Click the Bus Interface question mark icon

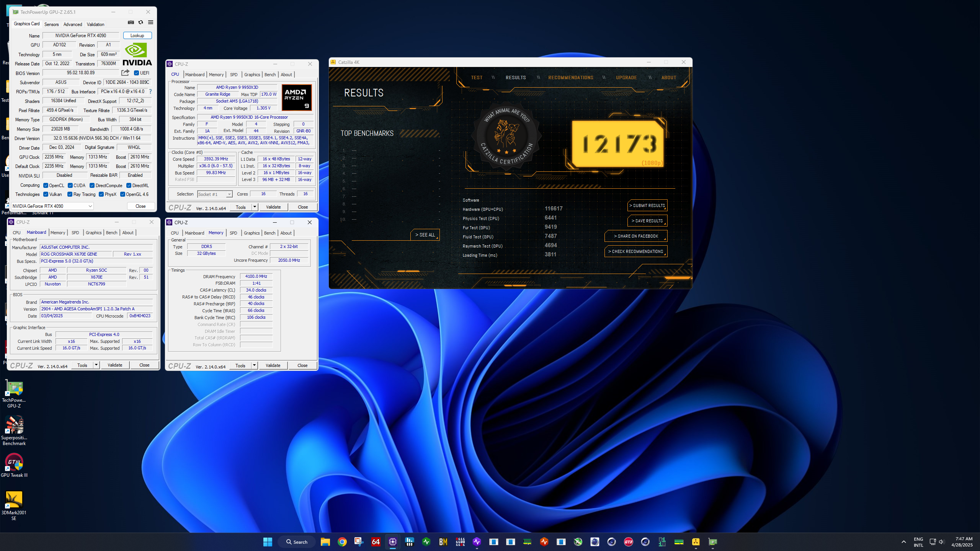click(150, 91)
